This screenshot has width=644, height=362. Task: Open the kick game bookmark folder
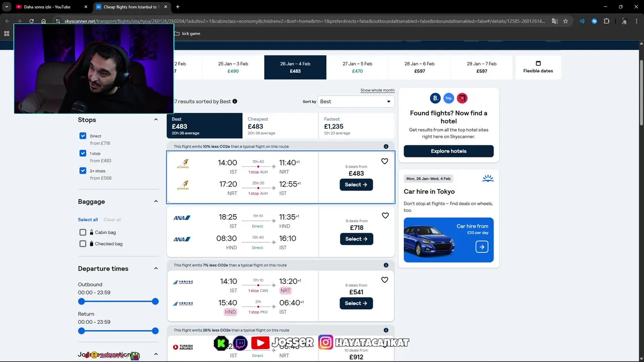pyautogui.click(x=187, y=34)
